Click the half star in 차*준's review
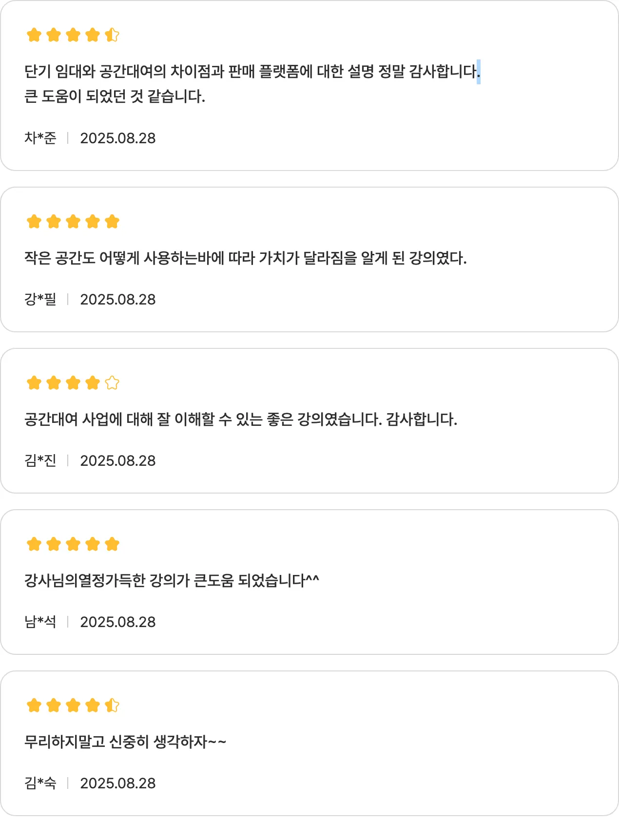619x840 pixels. point(112,35)
